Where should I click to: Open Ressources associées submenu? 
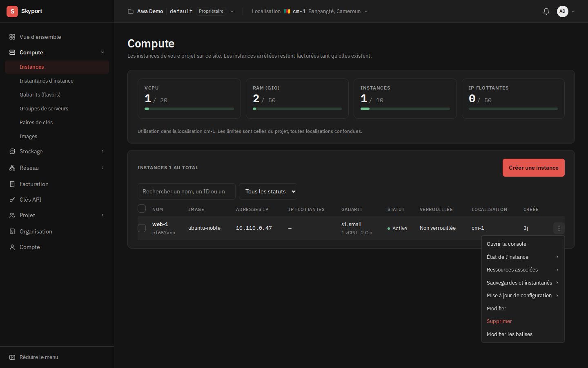pos(523,270)
